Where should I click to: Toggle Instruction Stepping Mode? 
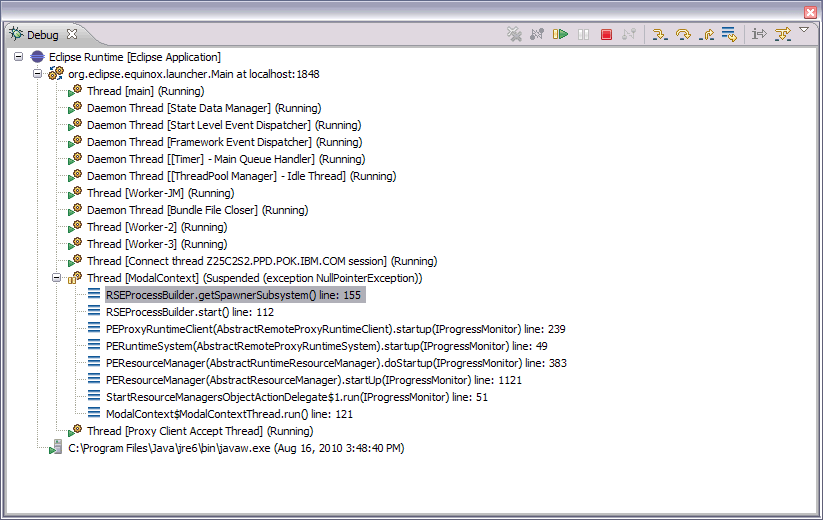(759, 35)
